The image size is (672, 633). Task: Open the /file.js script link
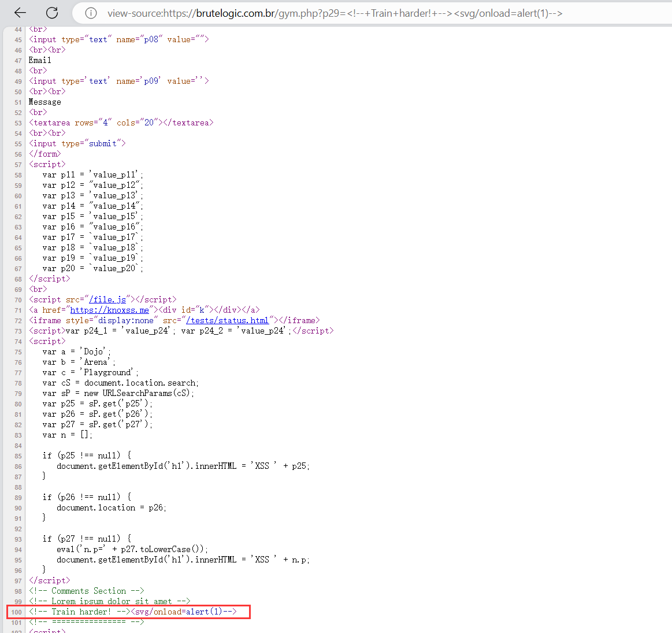point(107,299)
